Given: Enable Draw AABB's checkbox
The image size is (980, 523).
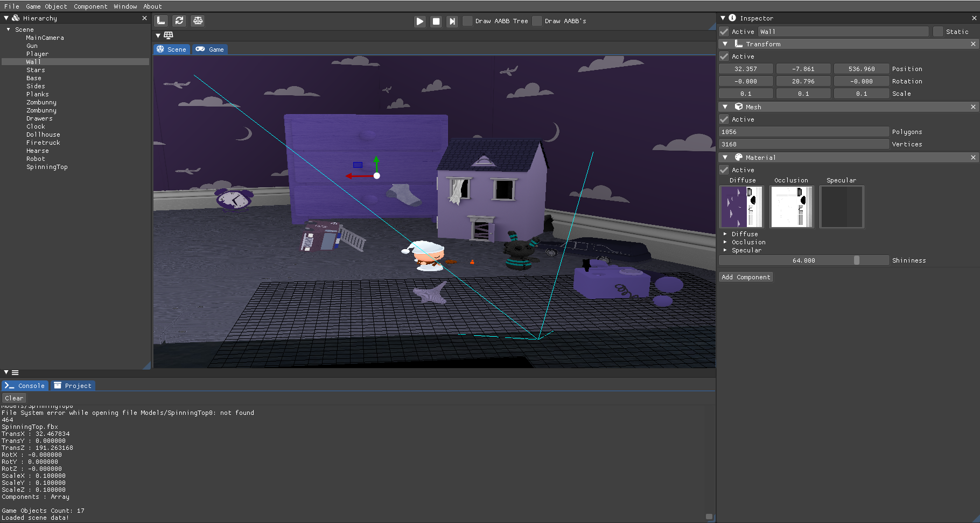Looking at the screenshot, I should 537,21.
